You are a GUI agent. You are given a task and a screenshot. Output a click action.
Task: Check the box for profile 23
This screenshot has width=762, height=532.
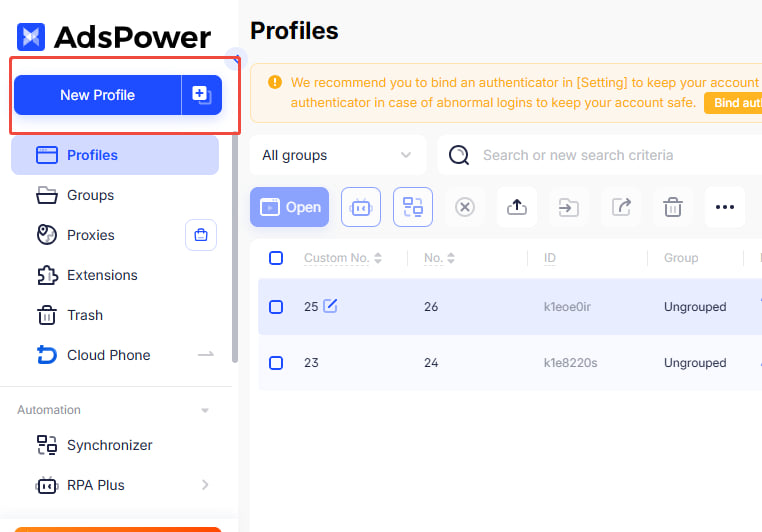pyautogui.click(x=276, y=363)
